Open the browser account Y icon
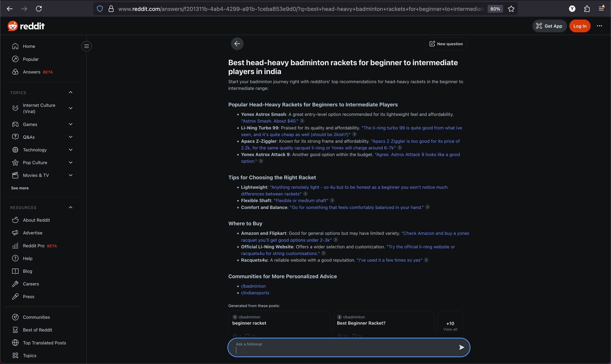The width and height of the screenshot is (611, 364). (x=572, y=9)
